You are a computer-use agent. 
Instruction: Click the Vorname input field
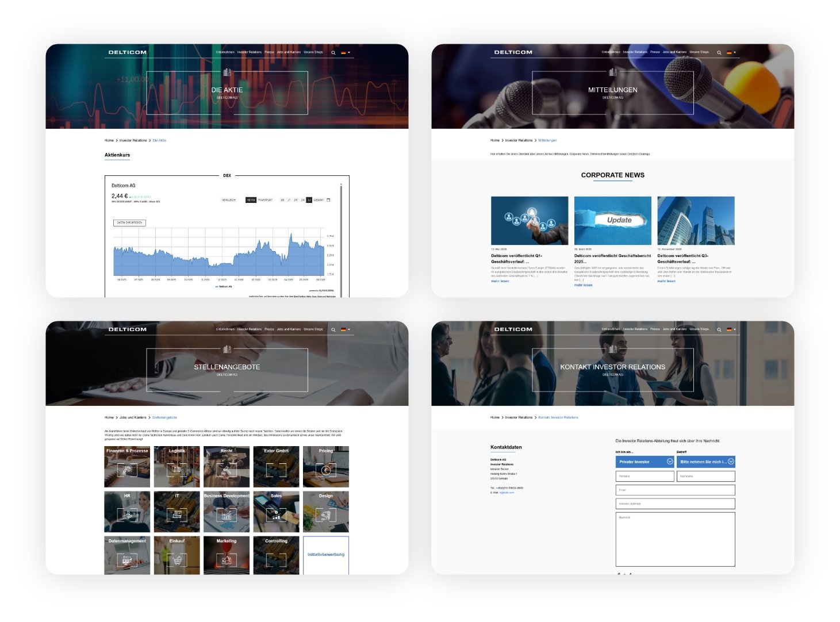click(645, 477)
